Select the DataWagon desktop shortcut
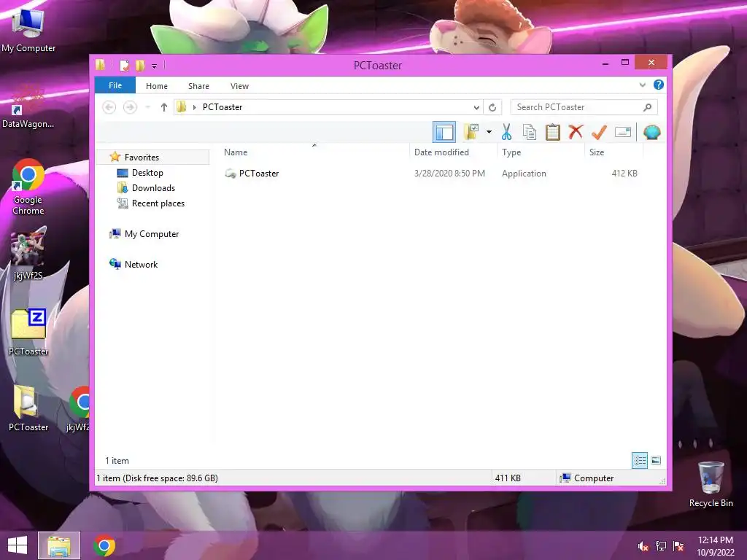Viewport: 747px width, 560px height. click(x=28, y=106)
